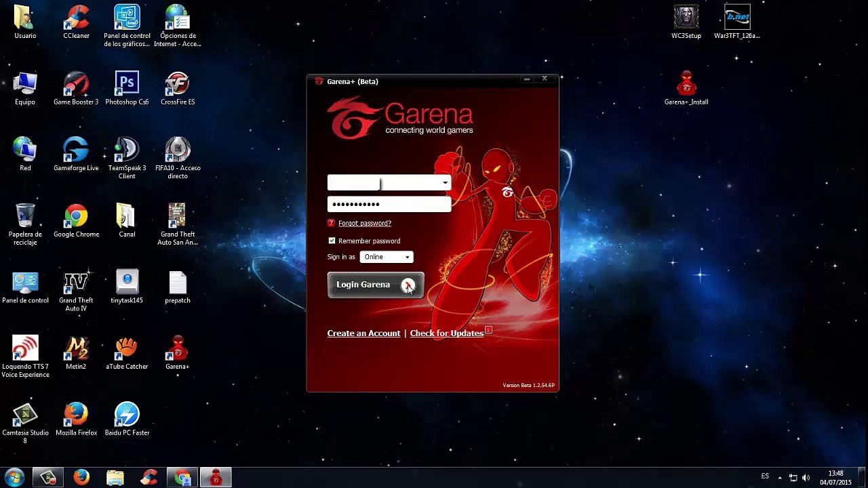868x488 pixels.
Task: Select the Opciones de Internet desktop shortcut
Action: [178, 26]
